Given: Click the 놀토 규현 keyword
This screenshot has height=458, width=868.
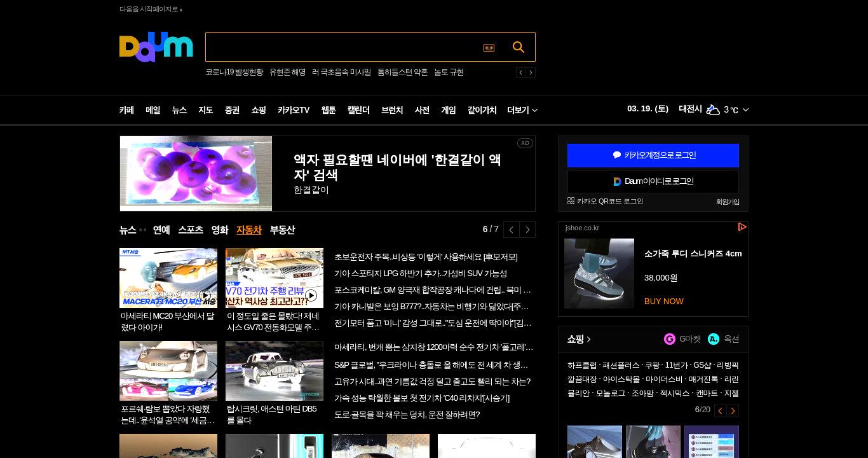Looking at the screenshot, I should click(449, 73).
